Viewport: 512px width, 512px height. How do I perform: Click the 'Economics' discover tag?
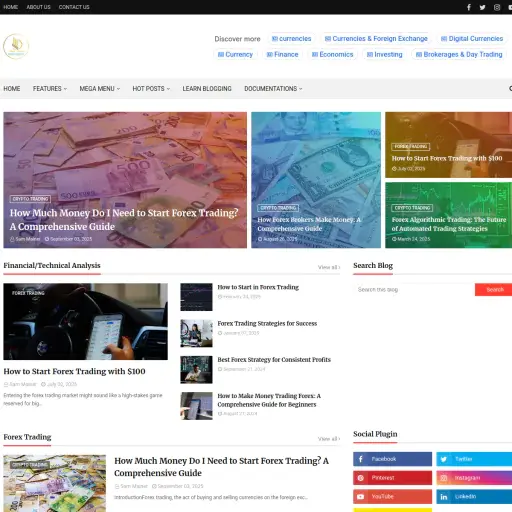(332, 54)
